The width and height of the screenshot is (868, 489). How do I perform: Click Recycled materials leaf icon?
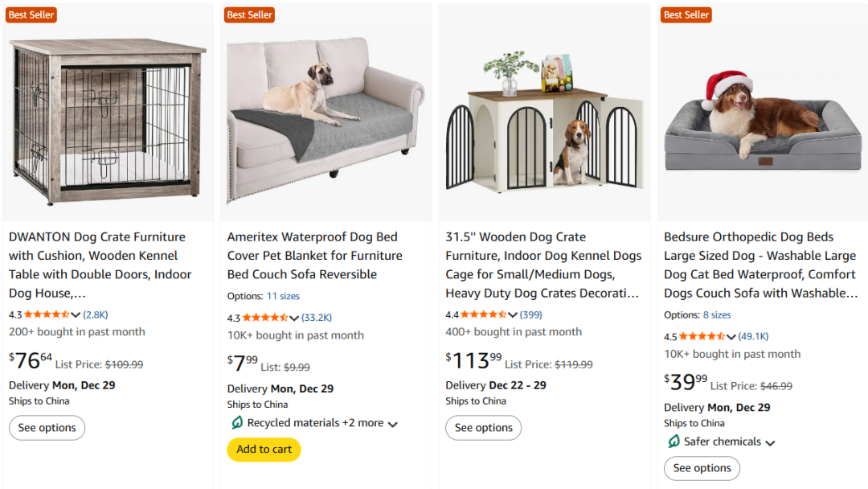click(x=237, y=423)
